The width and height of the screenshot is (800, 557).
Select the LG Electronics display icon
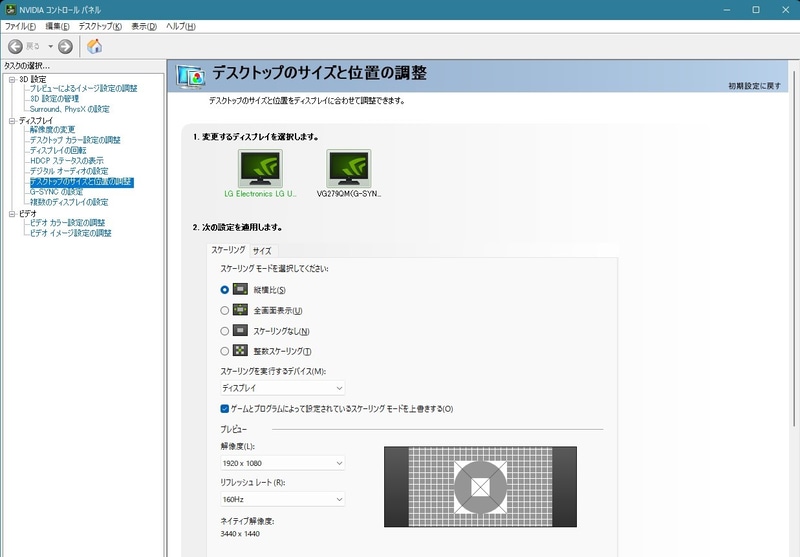(x=260, y=168)
